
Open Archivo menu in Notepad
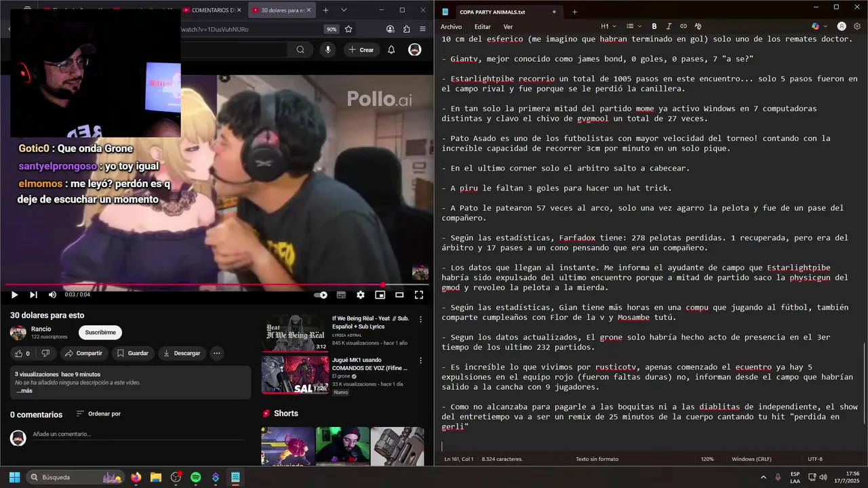tap(451, 26)
